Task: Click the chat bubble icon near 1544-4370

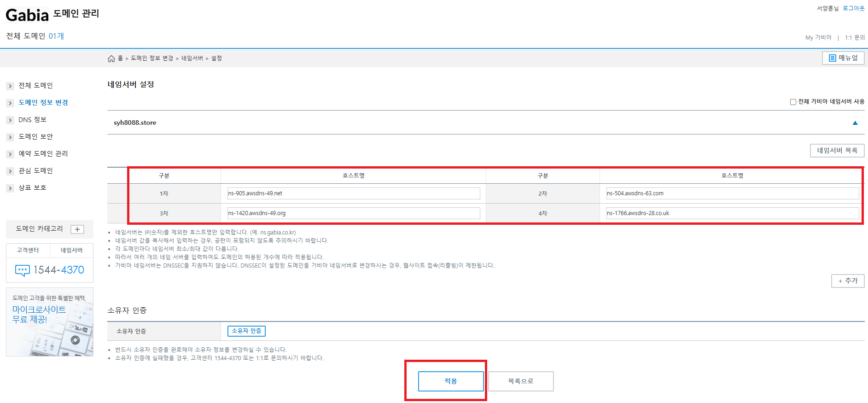Action: (23, 270)
